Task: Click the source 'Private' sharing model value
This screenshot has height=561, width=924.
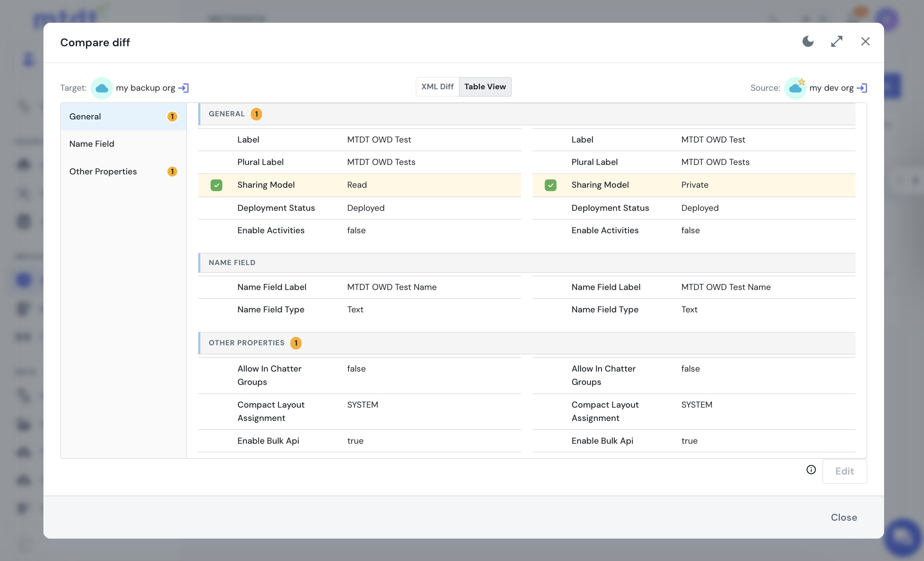Action: click(x=695, y=185)
